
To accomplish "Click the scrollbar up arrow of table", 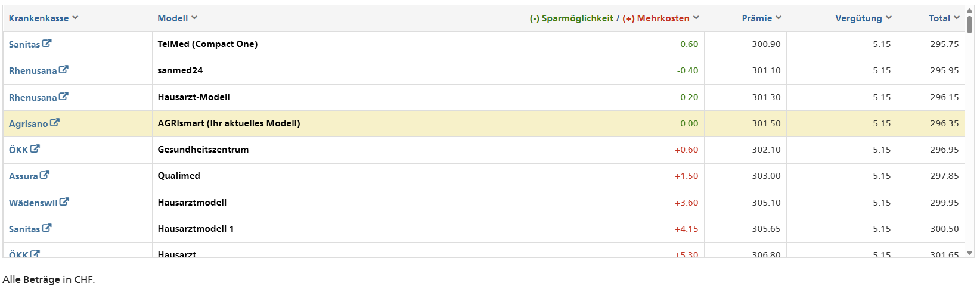I will 970,11.
